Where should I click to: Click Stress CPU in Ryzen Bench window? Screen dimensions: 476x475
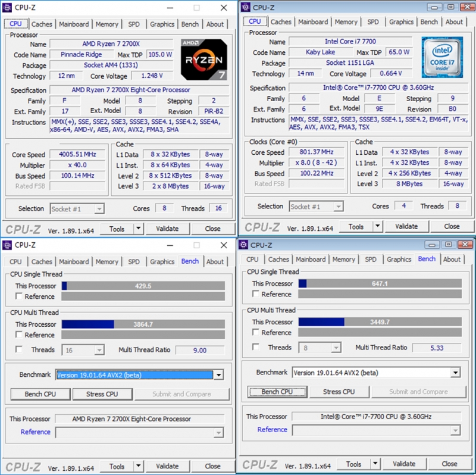click(x=102, y=394)
